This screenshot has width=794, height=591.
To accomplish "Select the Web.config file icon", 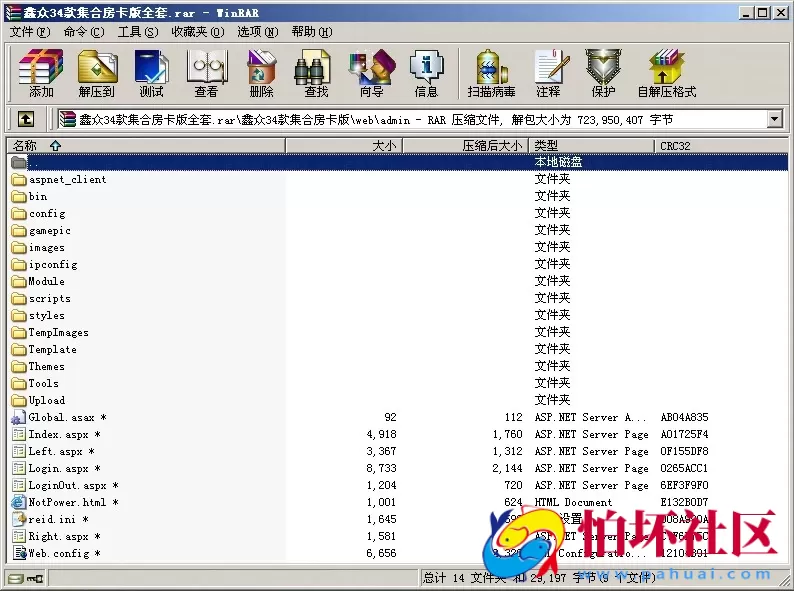I will [x=19, y=553].
